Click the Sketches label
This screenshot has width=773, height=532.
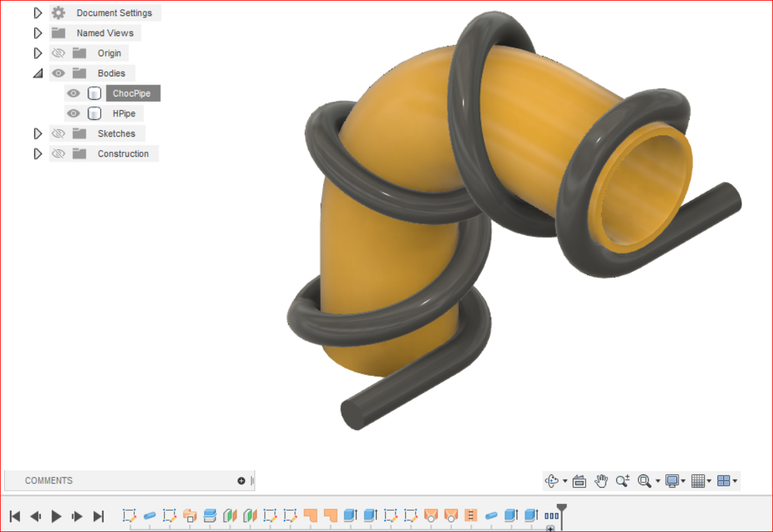[117, 133]
